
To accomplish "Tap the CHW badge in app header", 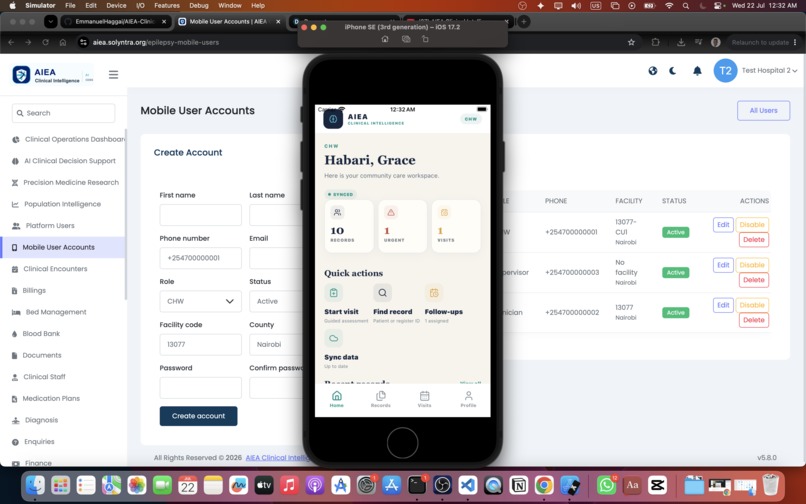I will click(471, 119).
